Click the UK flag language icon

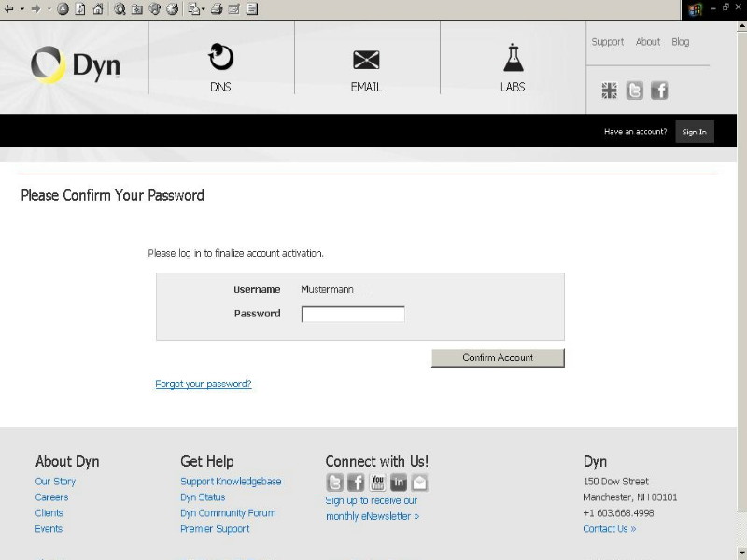pos(610,91)
